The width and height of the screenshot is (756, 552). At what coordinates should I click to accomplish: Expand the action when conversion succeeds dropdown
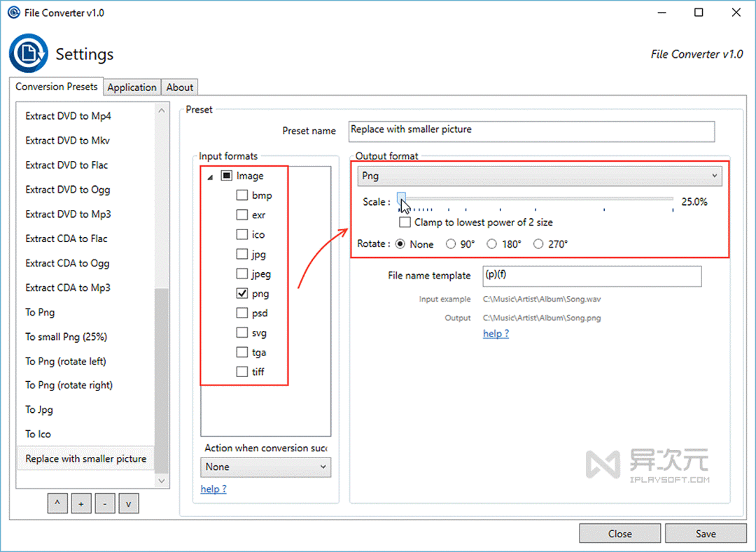point(265,467)
